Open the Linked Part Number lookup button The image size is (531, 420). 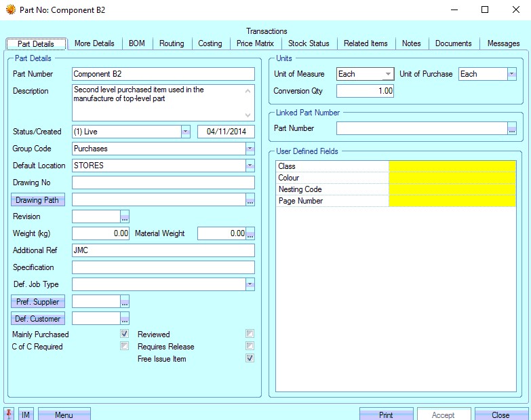tap(511, 128)
